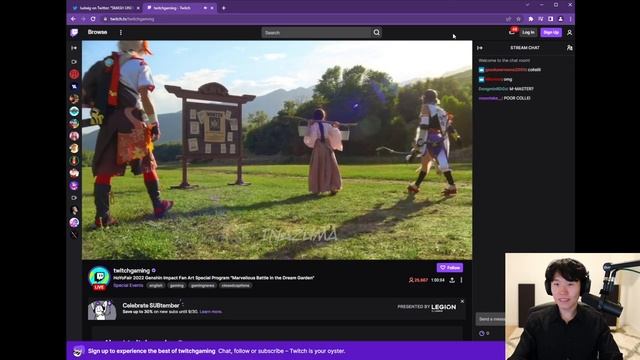Close the Celebrate SUBtember banner
The height and width of the screenshot is (360, 640).
click(x=462, y=301)
